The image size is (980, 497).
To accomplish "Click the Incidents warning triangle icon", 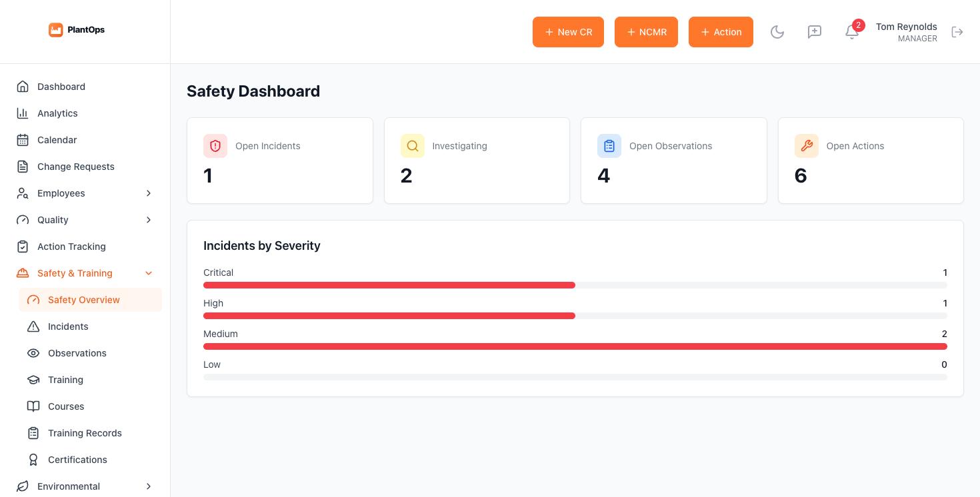I will 33,326.
